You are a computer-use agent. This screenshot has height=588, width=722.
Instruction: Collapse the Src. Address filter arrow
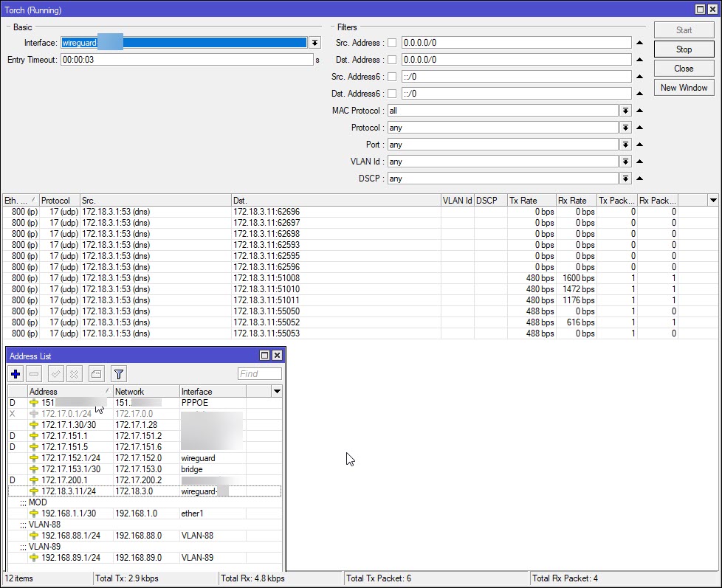pos(639,43)
